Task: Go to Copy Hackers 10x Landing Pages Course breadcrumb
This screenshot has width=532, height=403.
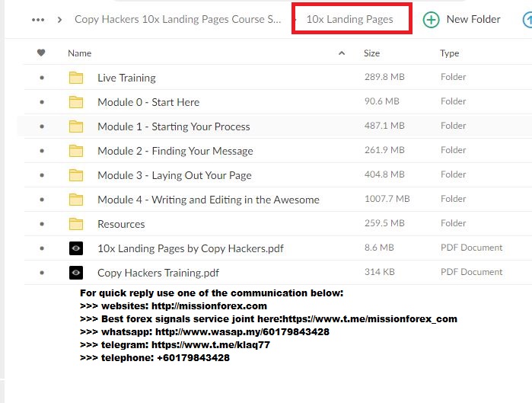Action: 178,19
